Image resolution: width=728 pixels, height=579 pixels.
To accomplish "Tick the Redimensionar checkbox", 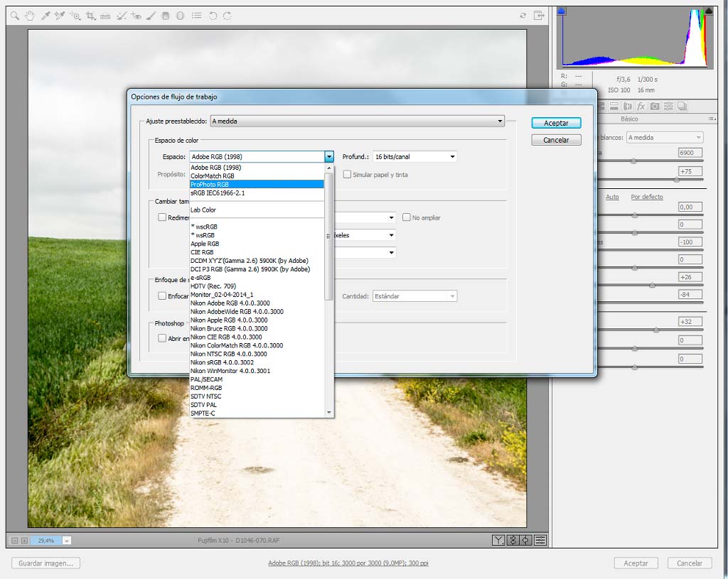I will point(162,217).
